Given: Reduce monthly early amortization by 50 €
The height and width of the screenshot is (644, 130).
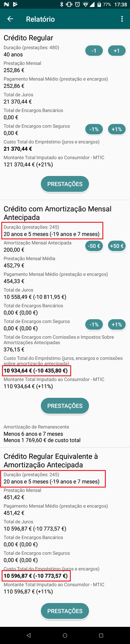Looking at the screenshot, I should point(94,246).
